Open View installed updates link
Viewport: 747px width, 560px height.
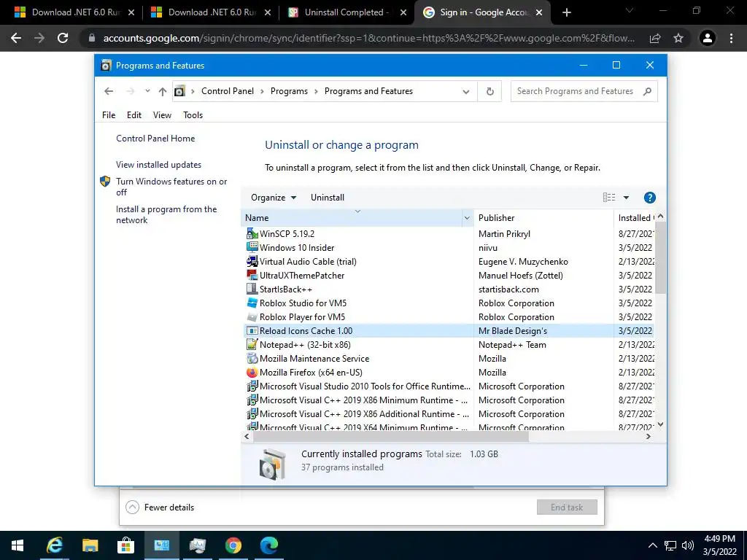coord(158,165)
